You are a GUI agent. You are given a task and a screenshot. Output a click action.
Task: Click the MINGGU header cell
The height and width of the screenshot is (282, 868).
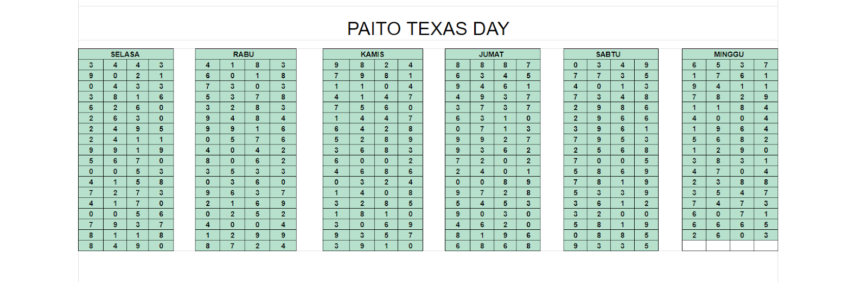(729, 54)
